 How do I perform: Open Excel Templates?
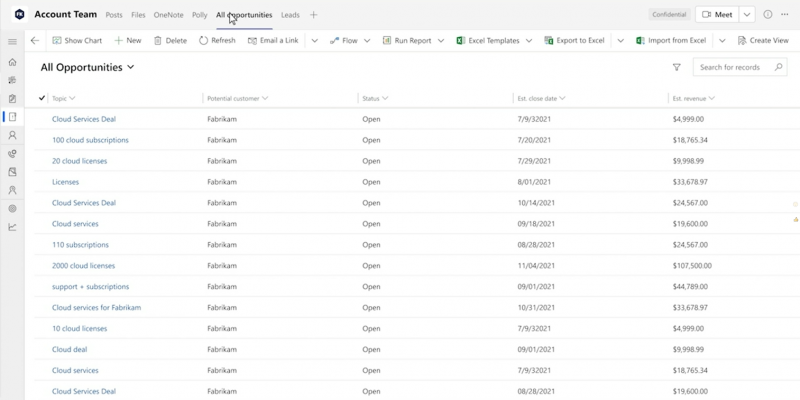(x=488, y=40)
